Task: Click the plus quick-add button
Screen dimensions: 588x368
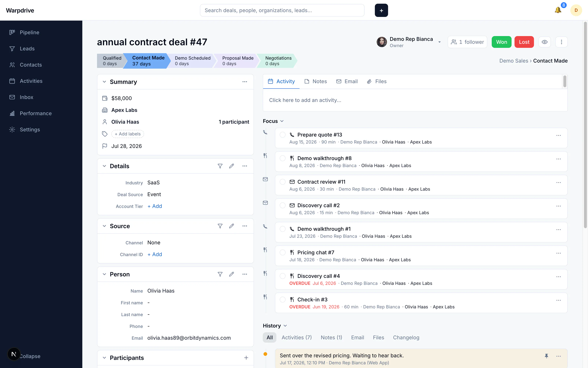Action: (381, 10)
